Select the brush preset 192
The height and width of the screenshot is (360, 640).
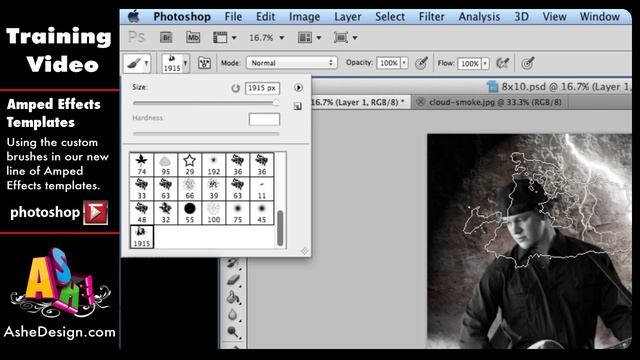[213, 164]
